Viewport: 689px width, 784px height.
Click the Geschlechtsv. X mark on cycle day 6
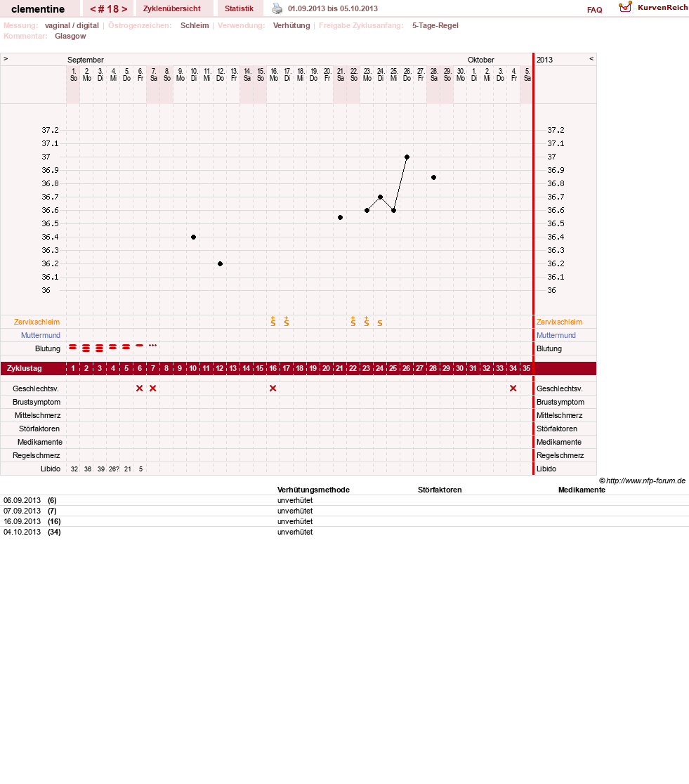point(140,388)
